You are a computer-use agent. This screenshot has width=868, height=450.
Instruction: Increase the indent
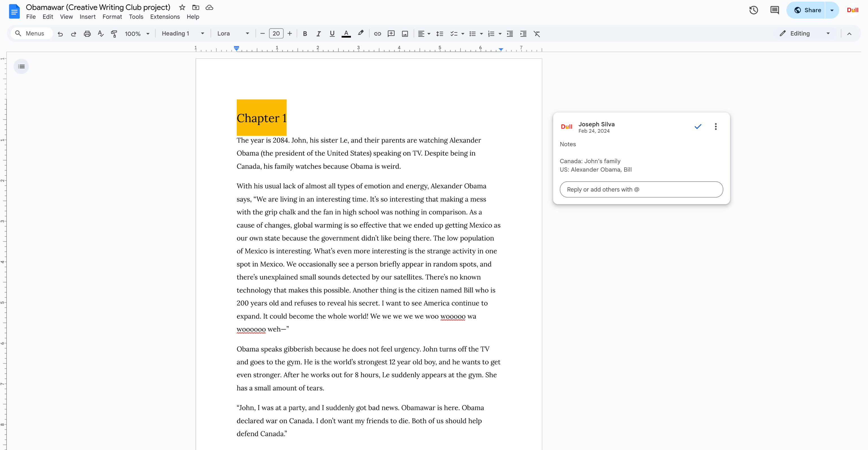523,34
